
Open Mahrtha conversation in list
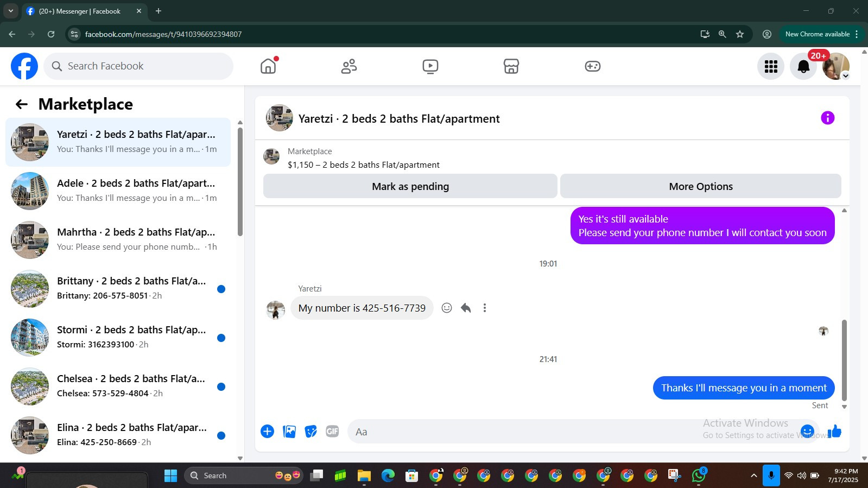(x=118, y=240)
